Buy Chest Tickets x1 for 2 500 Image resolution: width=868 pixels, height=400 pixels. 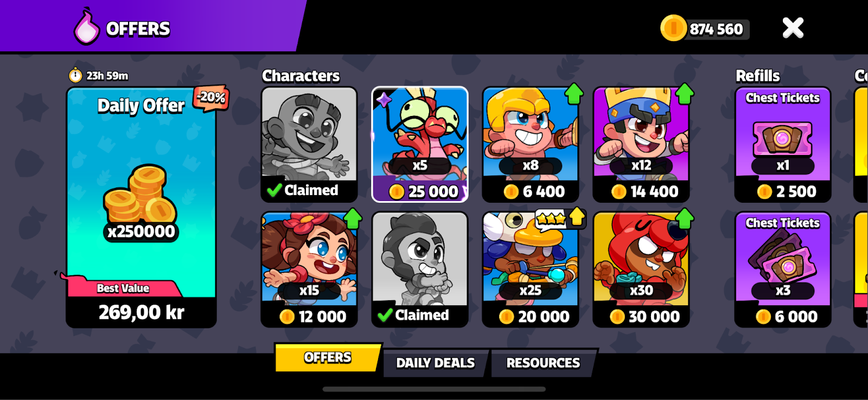[783, 144]
